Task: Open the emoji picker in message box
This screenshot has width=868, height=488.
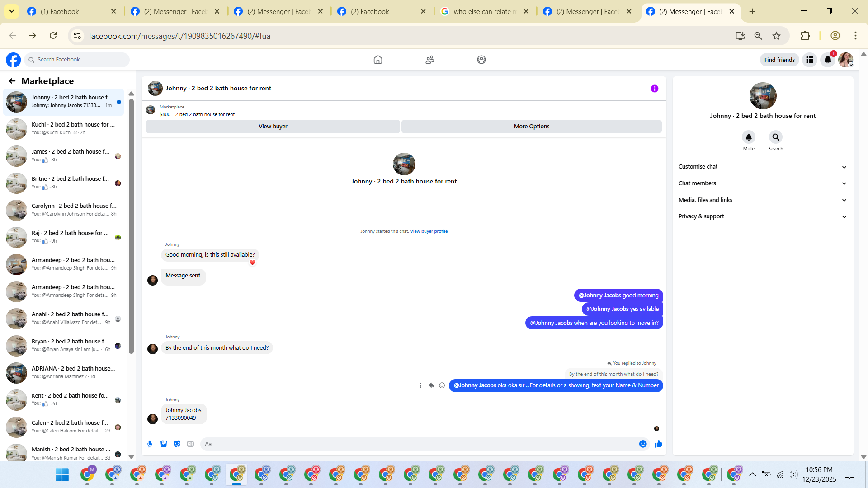Action: [643, 444]
